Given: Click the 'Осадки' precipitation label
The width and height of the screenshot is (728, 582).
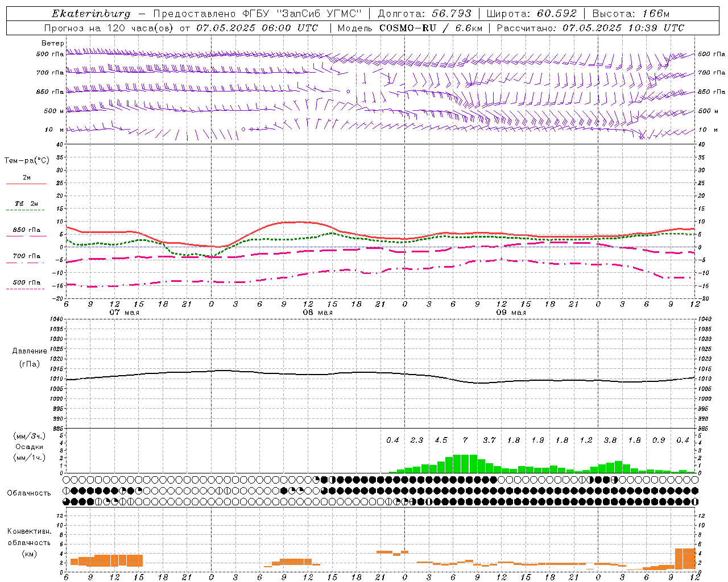Looking at the screenshot, I should (x=30, y=447).
